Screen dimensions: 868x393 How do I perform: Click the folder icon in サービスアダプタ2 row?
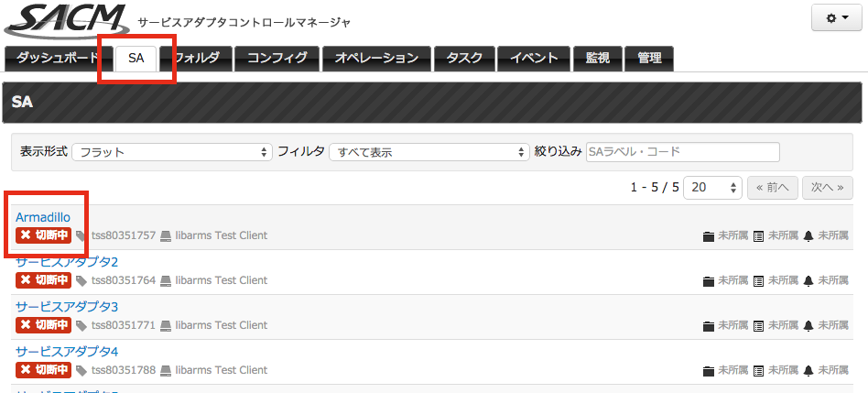pos(708,281)
